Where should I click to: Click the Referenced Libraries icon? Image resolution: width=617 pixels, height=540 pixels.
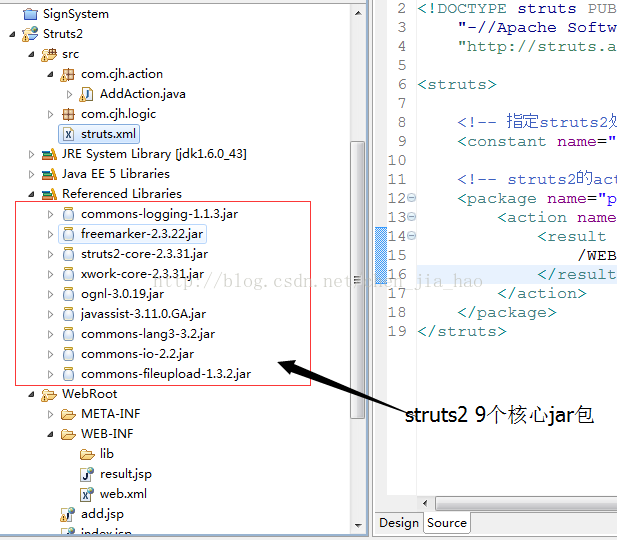(x=49, y=194)
